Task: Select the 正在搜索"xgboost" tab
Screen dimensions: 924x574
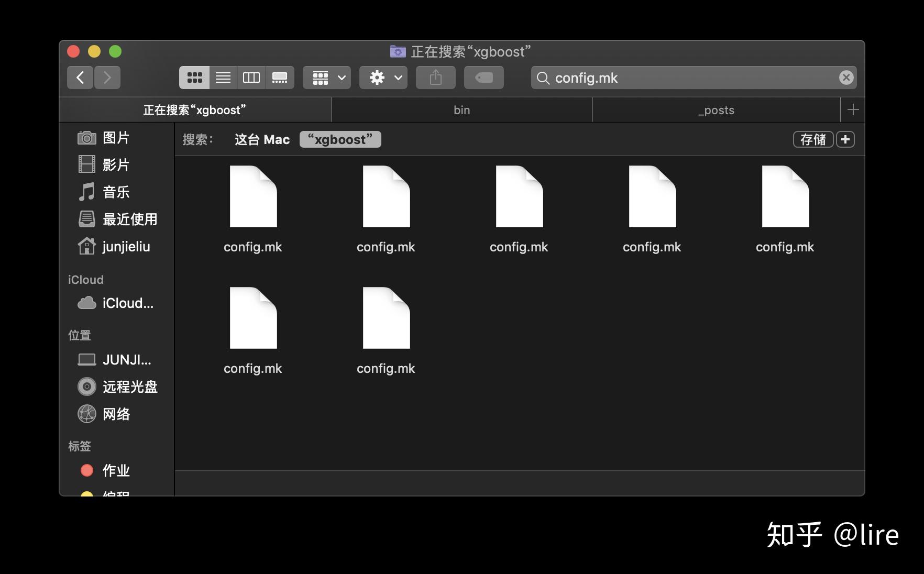Action: click(195, 110)
